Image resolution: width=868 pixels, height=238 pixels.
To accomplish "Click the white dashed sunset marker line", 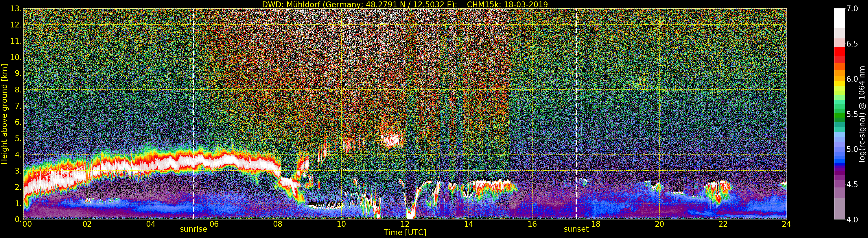I will click(x=576, y=114).
